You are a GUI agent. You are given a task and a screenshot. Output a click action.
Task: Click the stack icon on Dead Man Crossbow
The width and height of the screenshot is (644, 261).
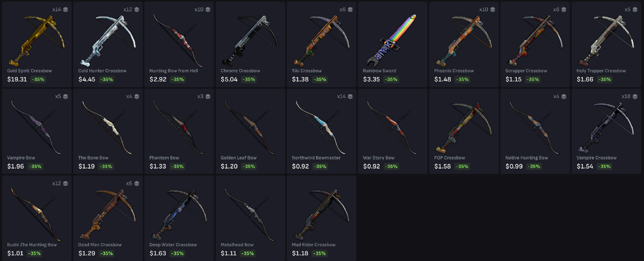click(x=136, y=184)
